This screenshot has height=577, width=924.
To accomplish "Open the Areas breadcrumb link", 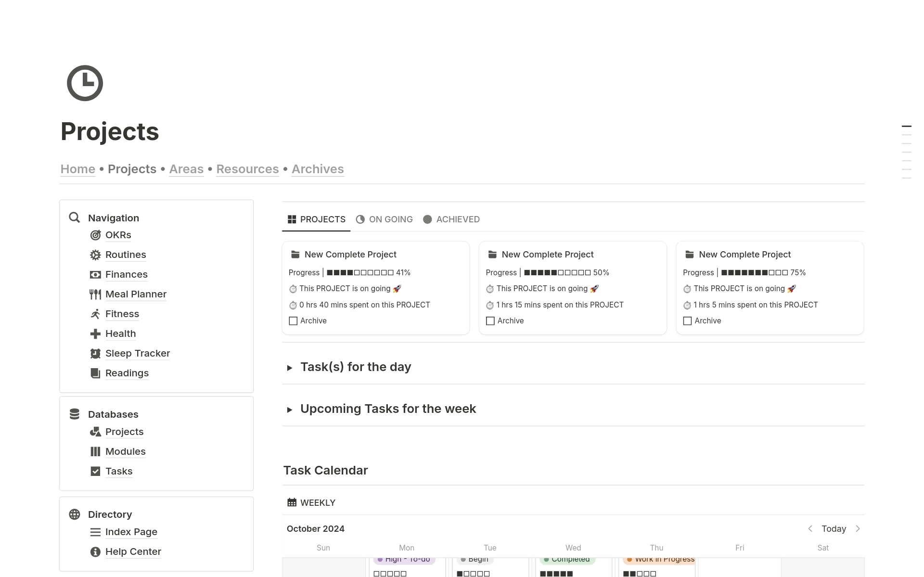I will click(x=186, y=169).
